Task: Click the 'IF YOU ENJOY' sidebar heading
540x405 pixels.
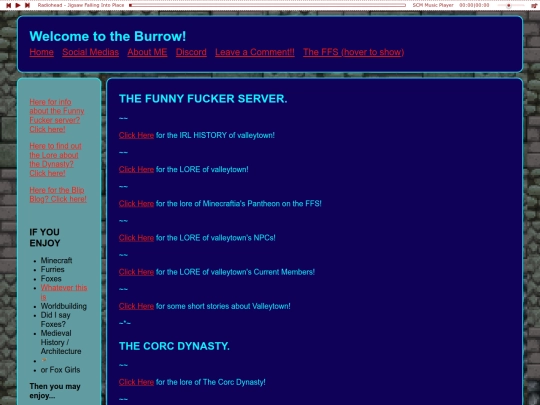Action: coord(45,238)
